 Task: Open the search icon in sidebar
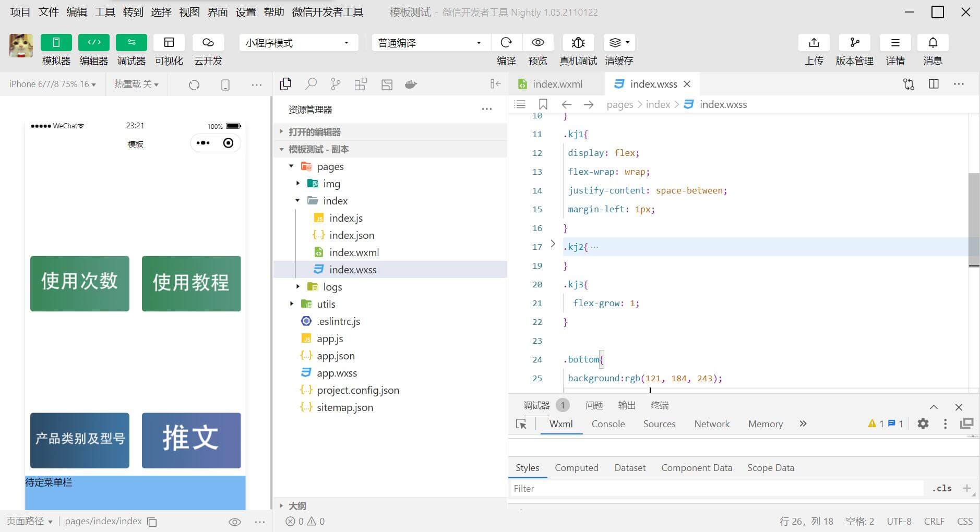(311, 84)
